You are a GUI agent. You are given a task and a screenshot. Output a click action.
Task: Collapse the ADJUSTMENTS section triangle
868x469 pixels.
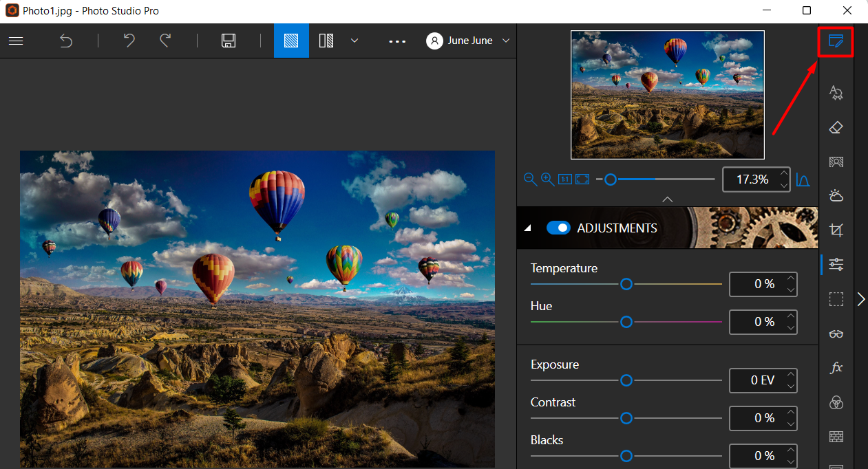pyautogui.click(x=528, y=228)
